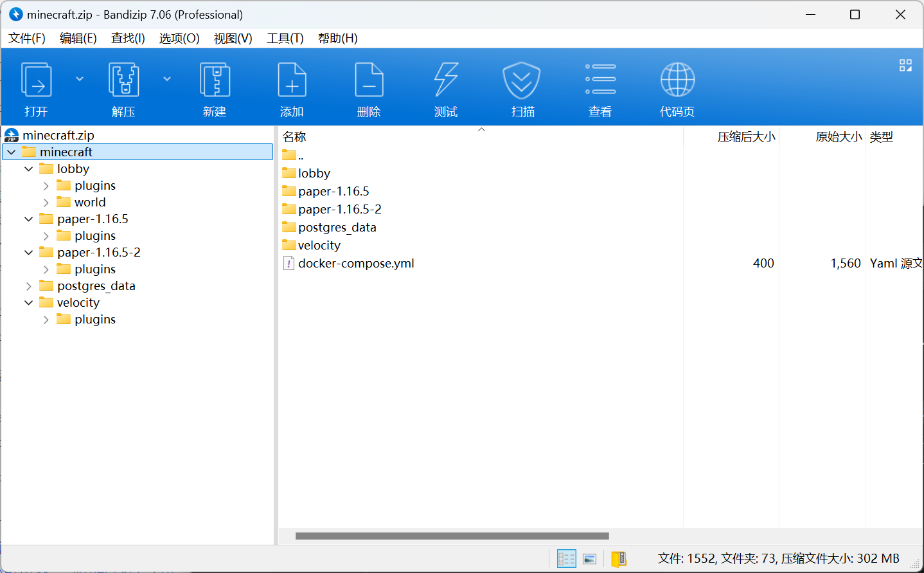Click the Scan (扫描) shield icon
The image size is (924, 573).
(522, 80)
